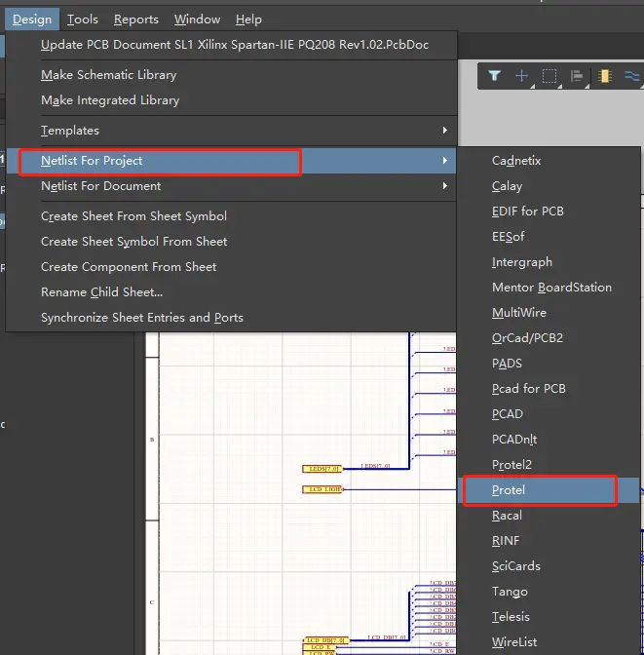Screen dimensions: 644x655
Task: Choose Update PCB Document SL1 Xilinx entry
Action: pyautogui.click(x=231, y=45)
